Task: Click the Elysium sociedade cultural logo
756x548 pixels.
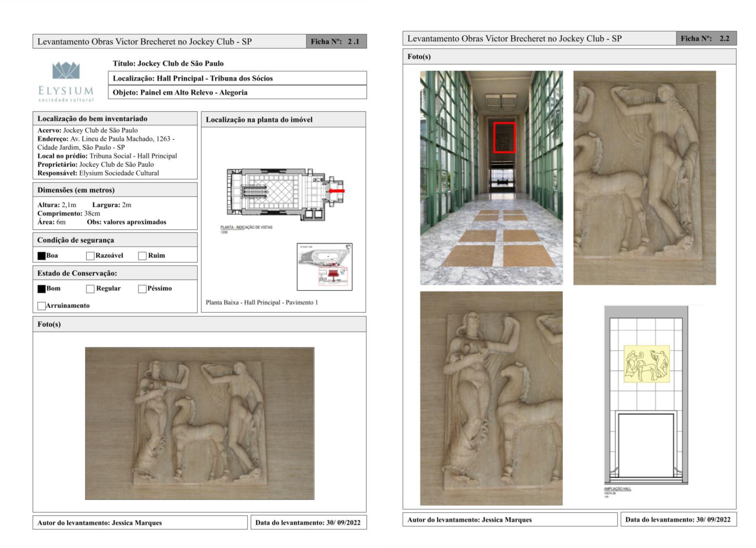Action: [66, 81]
